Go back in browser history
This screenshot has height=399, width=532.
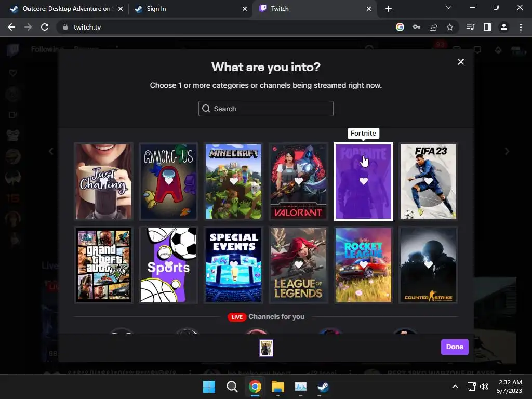11,27
